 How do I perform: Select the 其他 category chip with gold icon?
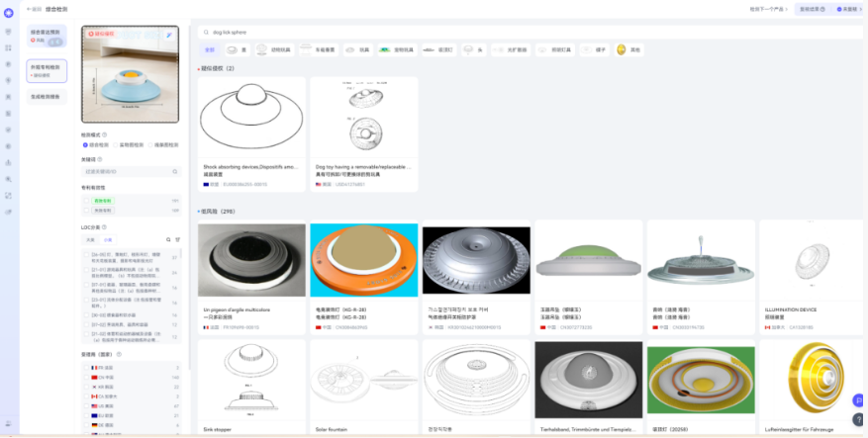click(x=629, y=49)
